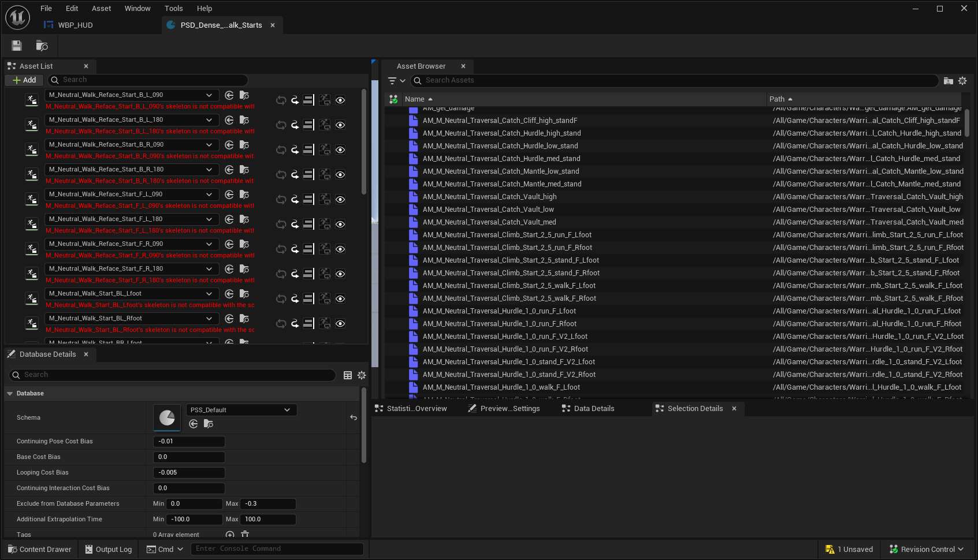Click the Continuing Pose Cost Bias value field
The image size is (978, 560).
tap(189, 442)
